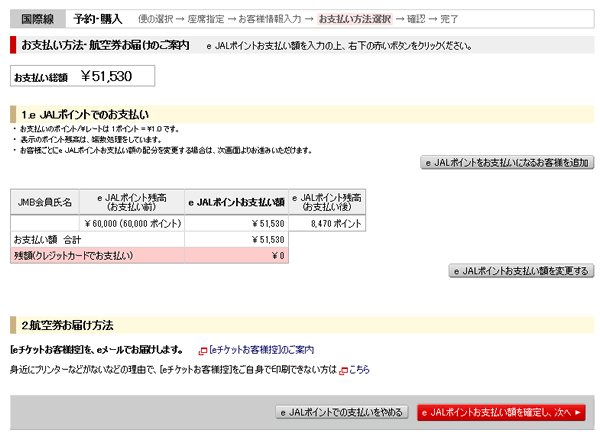This screenshot has width=600, height=437.
Task: Select the 国際線 tab
Action: tap(37, 18)
